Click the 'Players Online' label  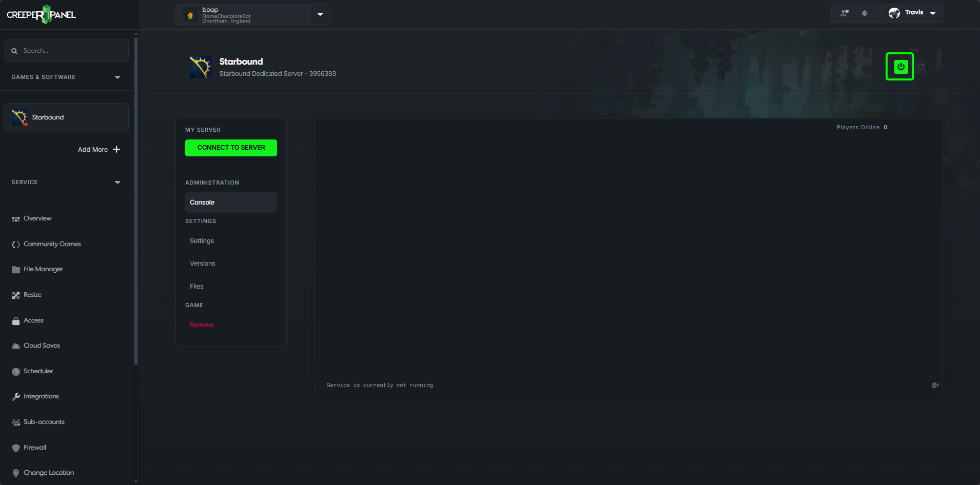point(858,127)
